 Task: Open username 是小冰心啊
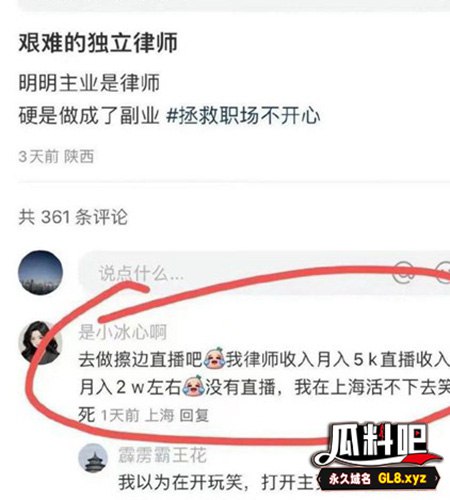click(x=122, y=332)
